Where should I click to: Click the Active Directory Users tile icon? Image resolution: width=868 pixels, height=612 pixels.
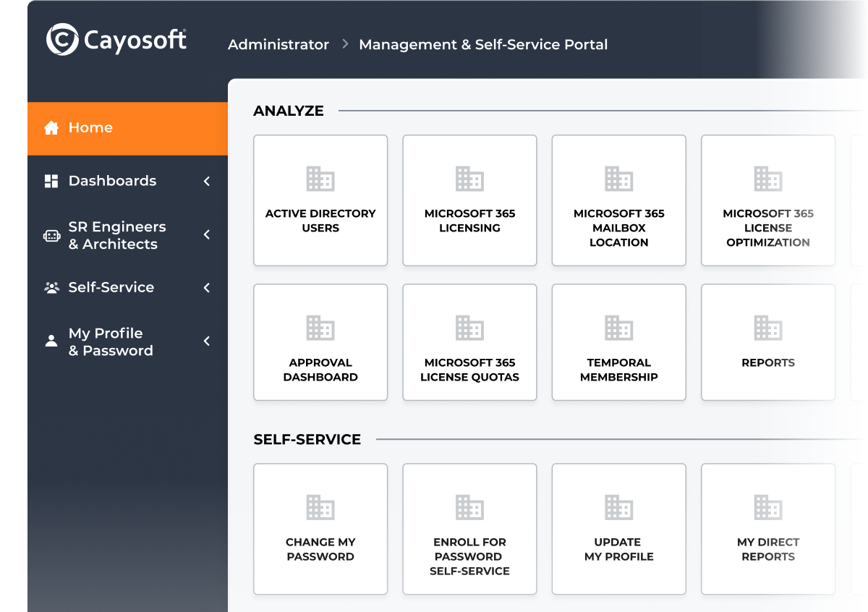pyautogui.click(x=320, y=179)
